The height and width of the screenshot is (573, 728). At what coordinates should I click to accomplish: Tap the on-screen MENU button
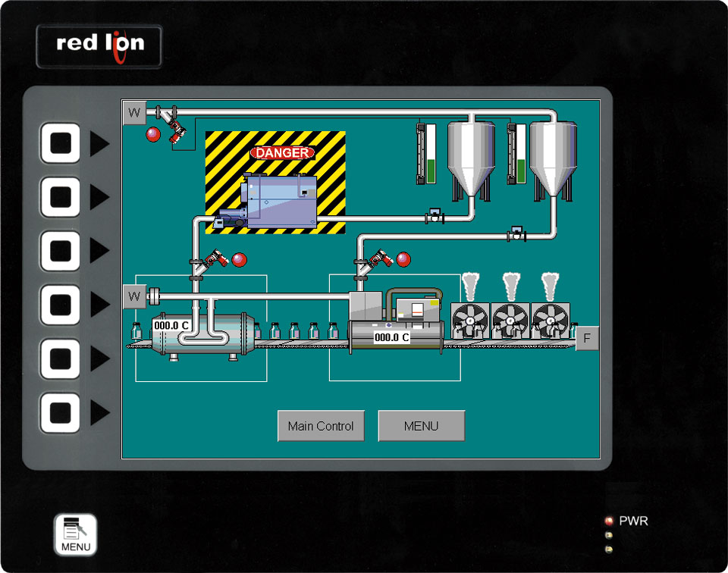pyautogui.click(x=421, y=425)
